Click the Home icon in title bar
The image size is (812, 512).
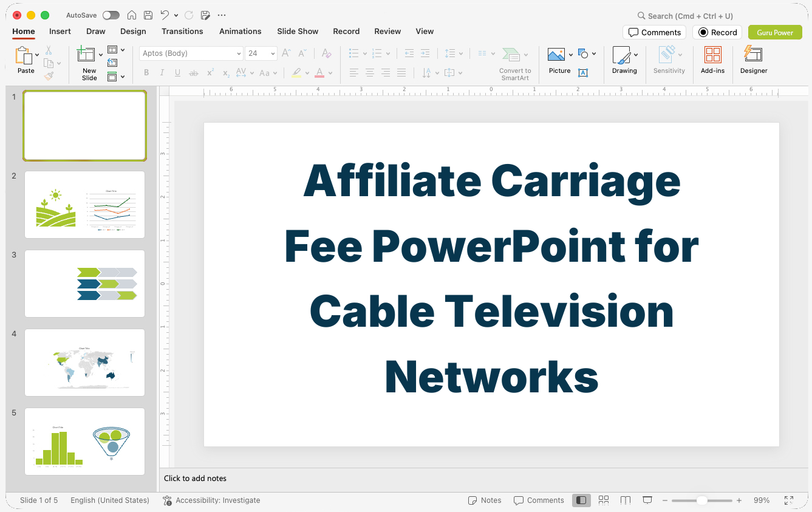131,15
